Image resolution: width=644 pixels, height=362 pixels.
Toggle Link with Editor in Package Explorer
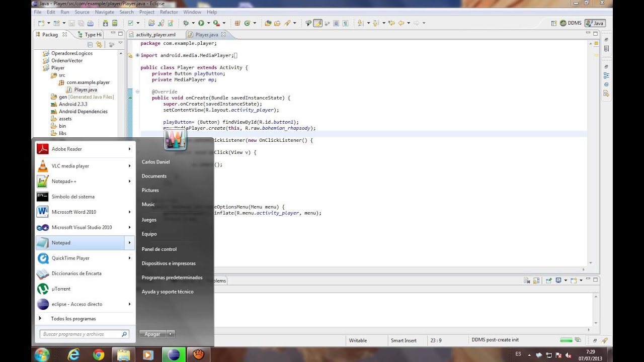99,44
